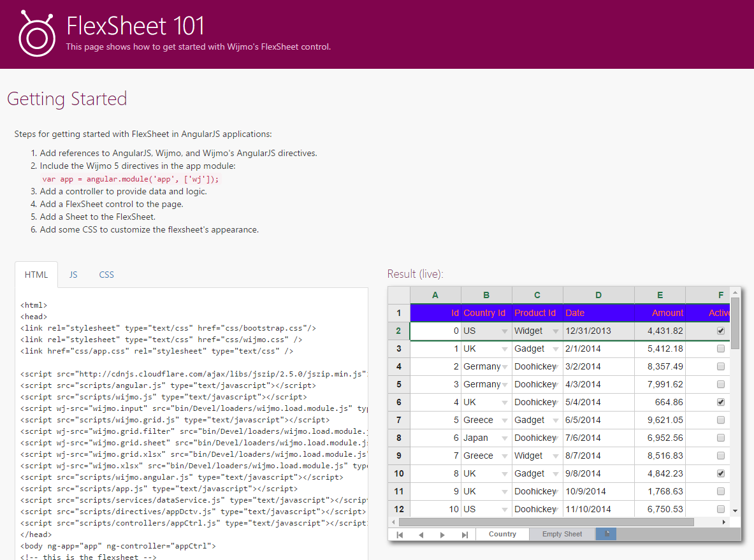The height and width of the screenshot is (560, 754).
Task: Click the vertical scrollbar down arrow
Action: 736,510
